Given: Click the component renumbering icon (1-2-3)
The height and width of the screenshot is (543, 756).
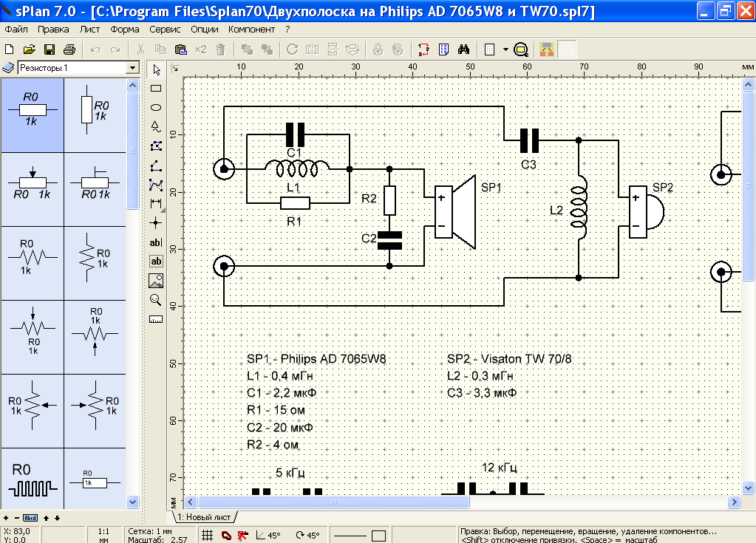Looking at the screenshot, I should (x=423, y=49).
